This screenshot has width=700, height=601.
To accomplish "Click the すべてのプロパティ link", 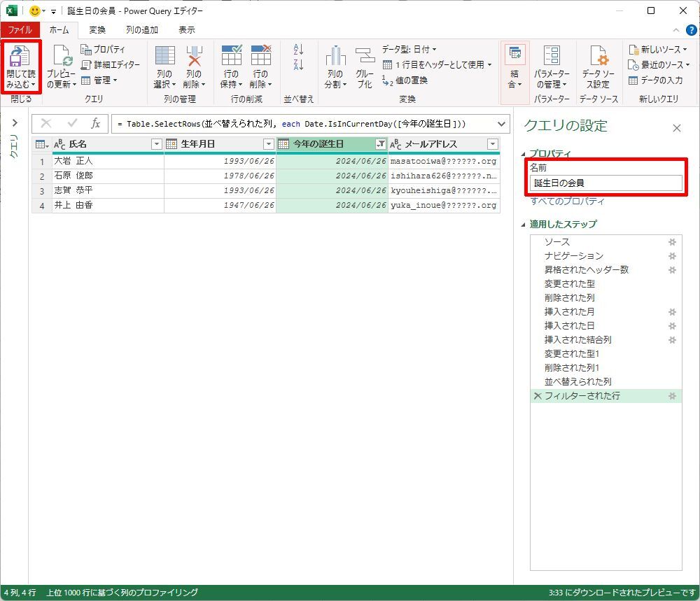I will click(x=567, y=201).
